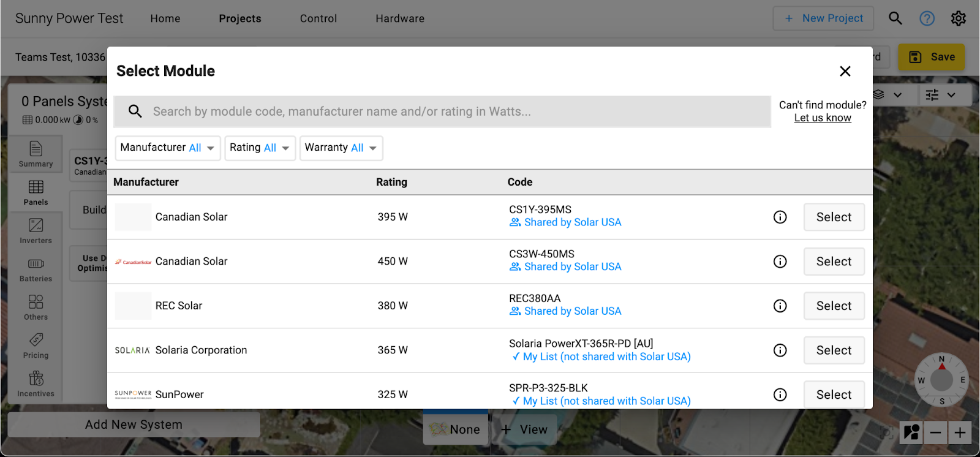Click the None button on the map

pos(455,429)
